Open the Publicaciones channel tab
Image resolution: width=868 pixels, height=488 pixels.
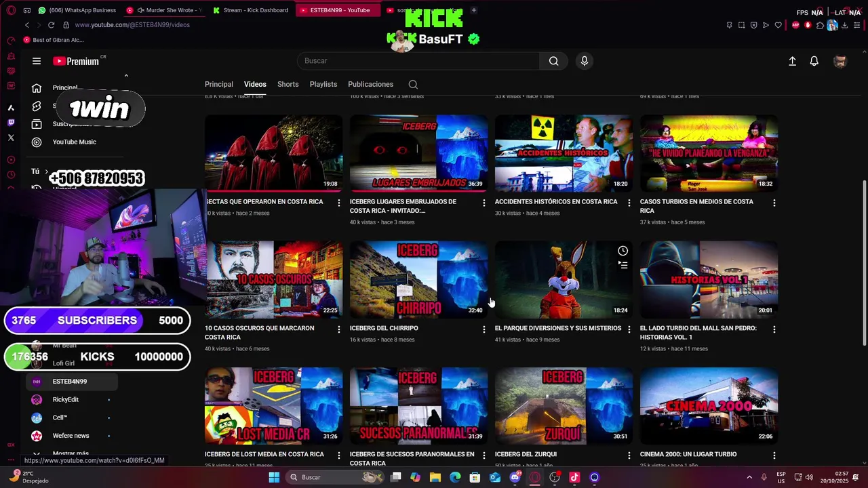(x=370, y=85)
